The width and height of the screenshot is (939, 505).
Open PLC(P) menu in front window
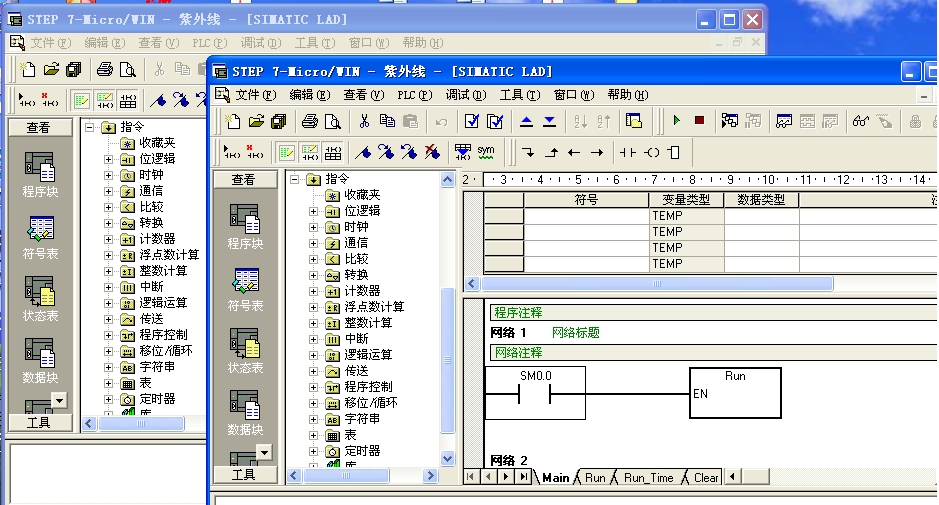tap(414, 95)
